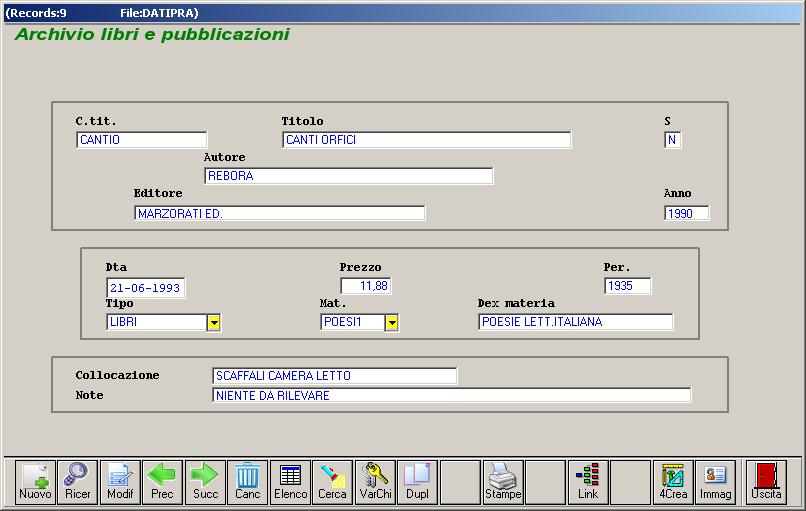The width and height of the screenshot is (806, 511).
Task: Click the Prezzo field 11,88
Action: pos(366,286)
